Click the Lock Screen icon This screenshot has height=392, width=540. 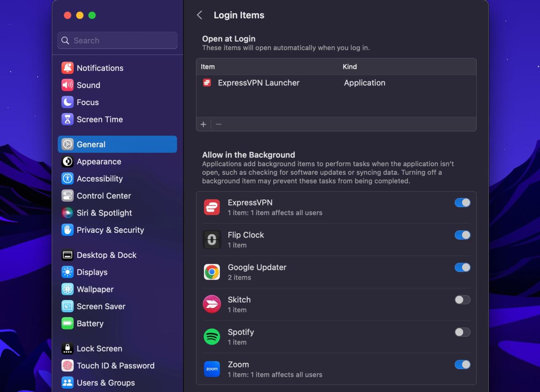(x=67, y=349)
